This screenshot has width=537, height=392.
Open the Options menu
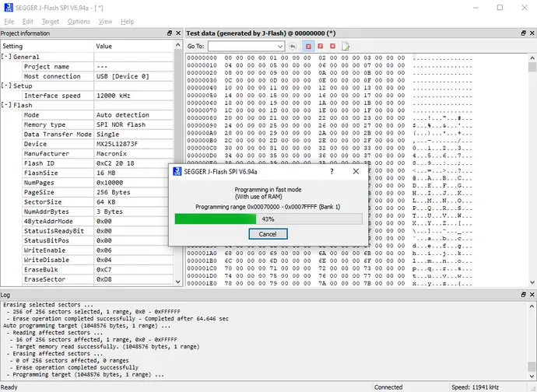tap(79, 21)
